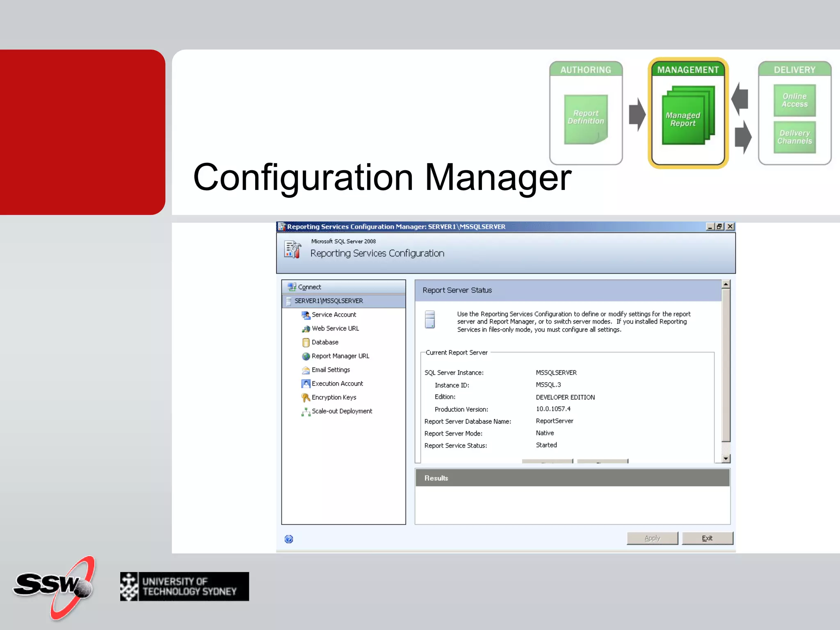Click the ReportServer database name value
The image size is (840, 630).
pyautogui.click(x=555, y=421)
